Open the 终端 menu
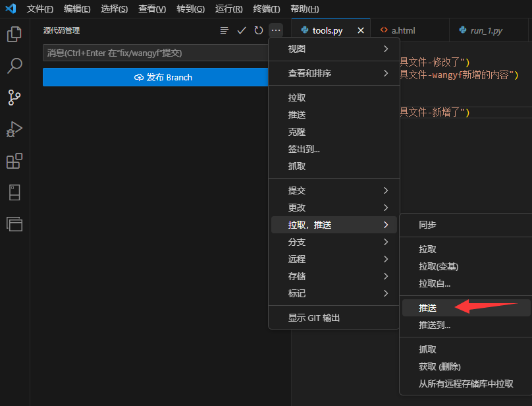The image size is (532, 406). [x=265, y=9]
